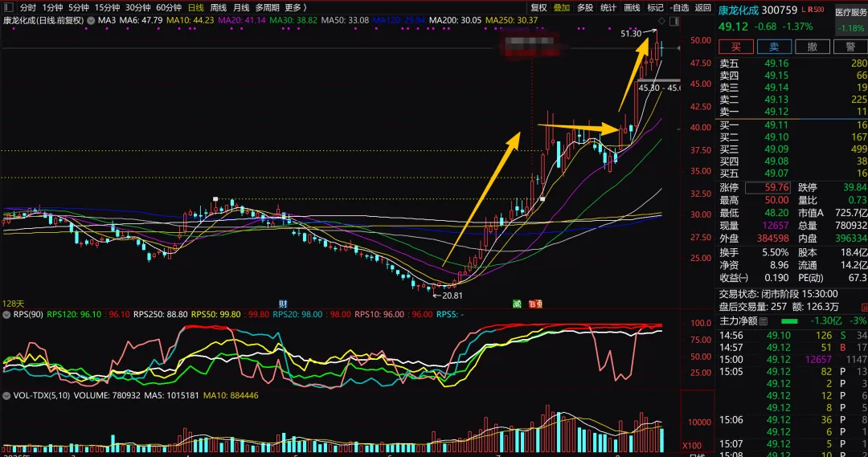Click the 返回 back button
The image size is (868, 457).
coord(703,8)
